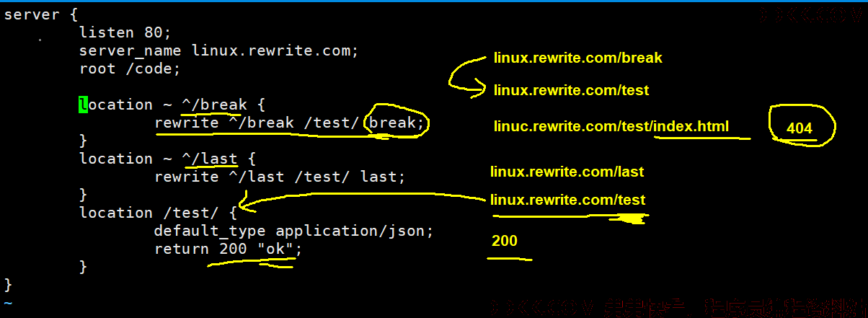Click the circled 404 annotation
The image size is (868, 318).
pyautogui.click(x=800, y=128)
